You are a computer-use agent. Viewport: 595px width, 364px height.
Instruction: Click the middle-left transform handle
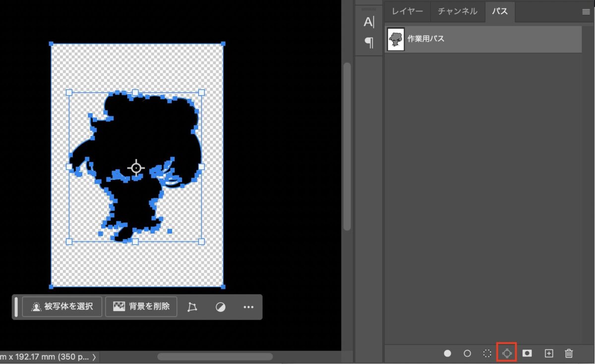pyautogui.click(x=69, y=167)
